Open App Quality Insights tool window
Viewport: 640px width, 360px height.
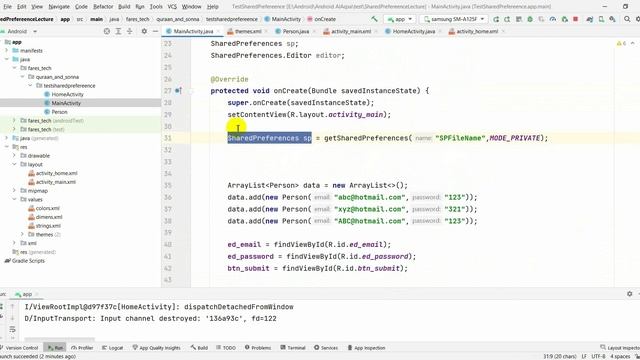[156, 348]
